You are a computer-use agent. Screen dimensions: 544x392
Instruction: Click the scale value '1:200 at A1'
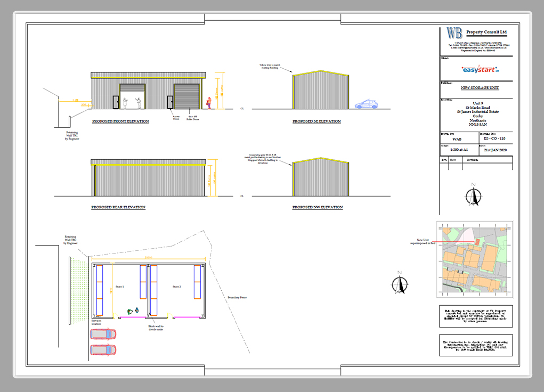click(x=459, y=150)
